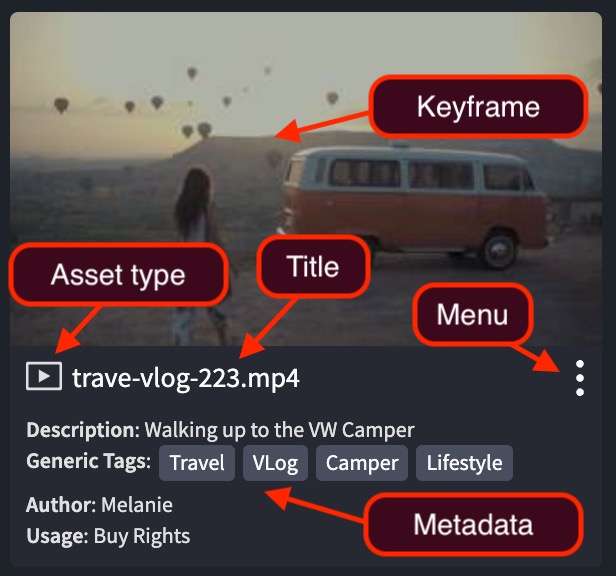
Task: Select the Camper tag
Action: [362, 463]
